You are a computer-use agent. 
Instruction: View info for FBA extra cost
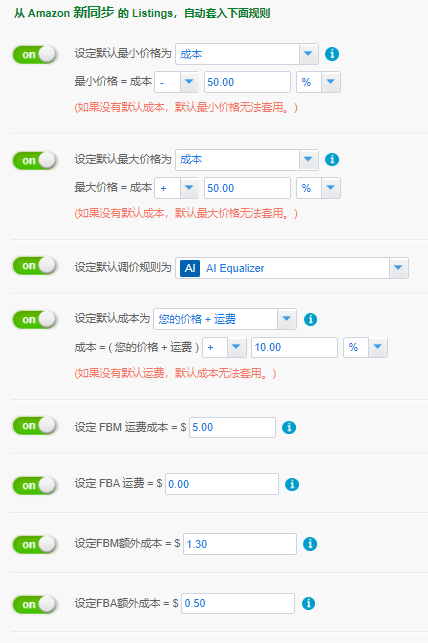click(x=309, y=604)
